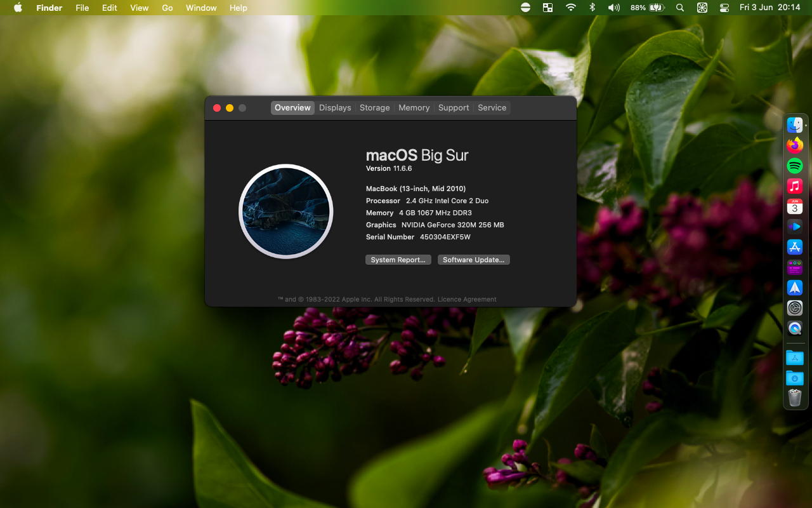
Task: View the Service tab
Action: pos(492,108)
